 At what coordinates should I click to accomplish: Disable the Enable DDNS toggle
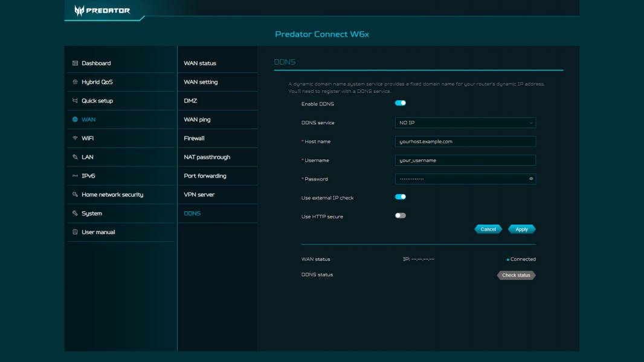(400, 104)
